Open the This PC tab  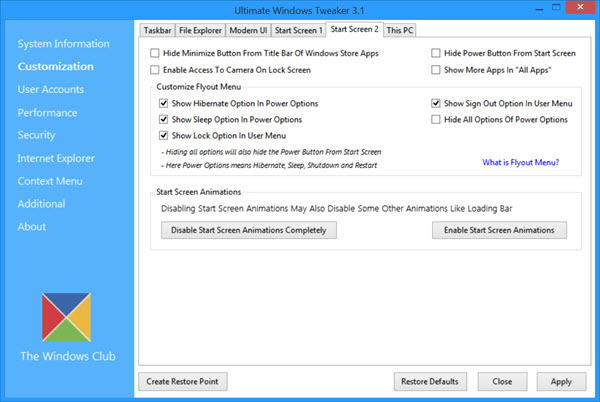(x=399, y=30)
